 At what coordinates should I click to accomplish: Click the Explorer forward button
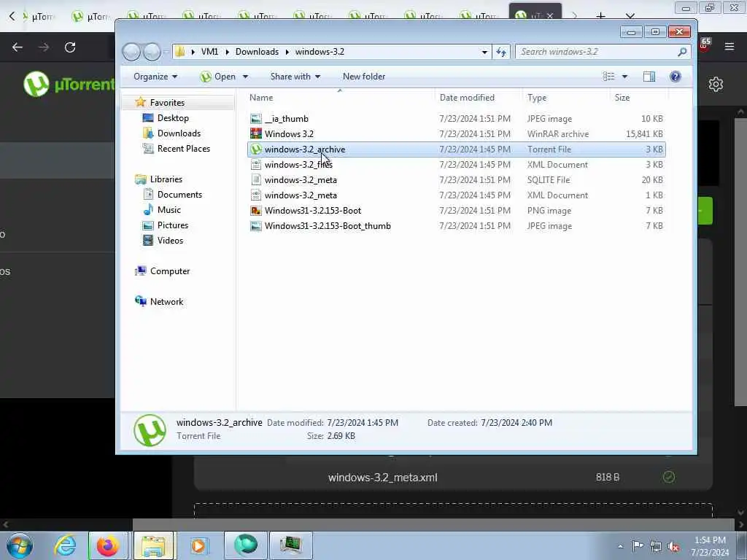[152, 52]
